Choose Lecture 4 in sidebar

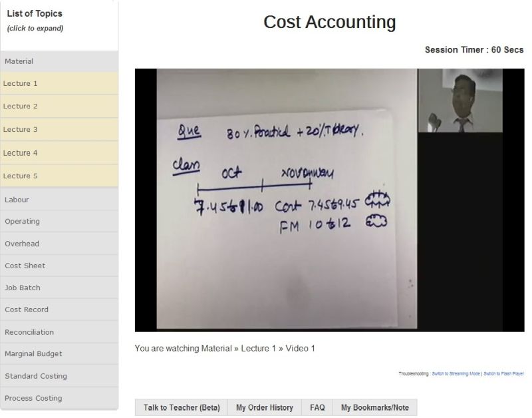59,153
